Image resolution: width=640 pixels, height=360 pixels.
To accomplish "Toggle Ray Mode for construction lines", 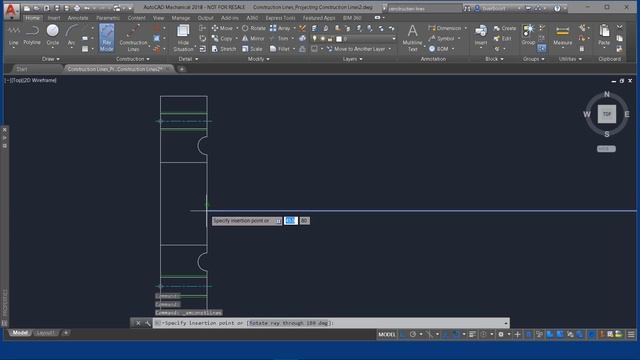I will click(107, 37).
